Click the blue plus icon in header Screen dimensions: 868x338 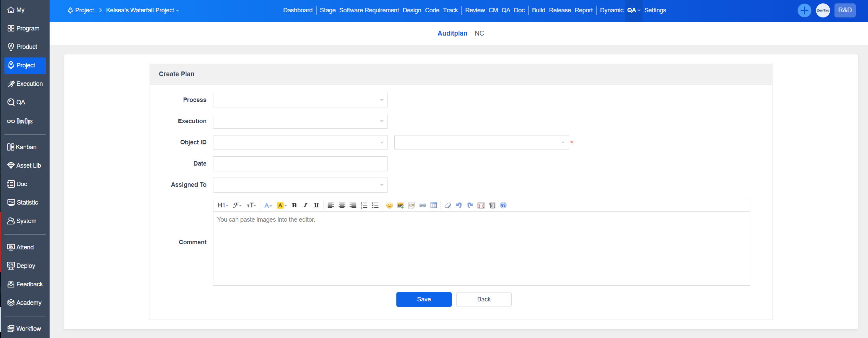(804, 10)
